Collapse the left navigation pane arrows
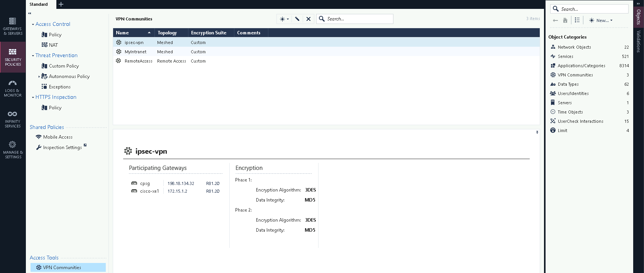Image resolution: width=644 pixels, height=273 pixels. click(x=30, y=13)
